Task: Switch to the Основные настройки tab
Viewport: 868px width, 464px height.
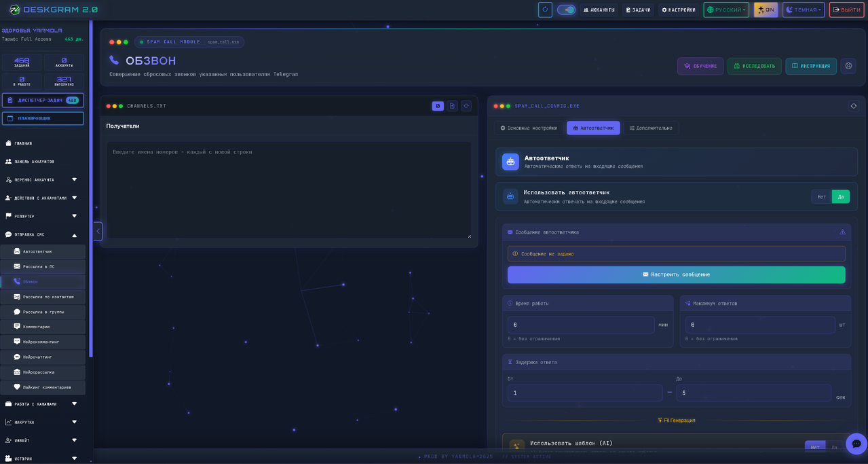Action: [529, 128]
